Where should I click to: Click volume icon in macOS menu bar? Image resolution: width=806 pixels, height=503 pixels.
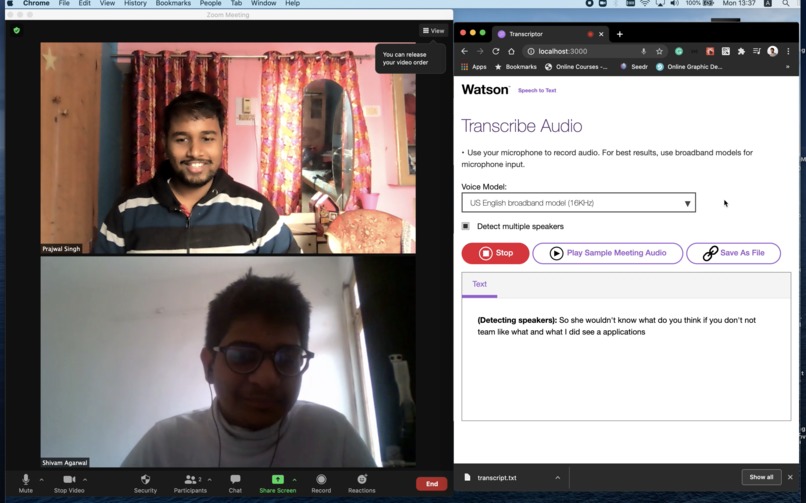(674, 3)
